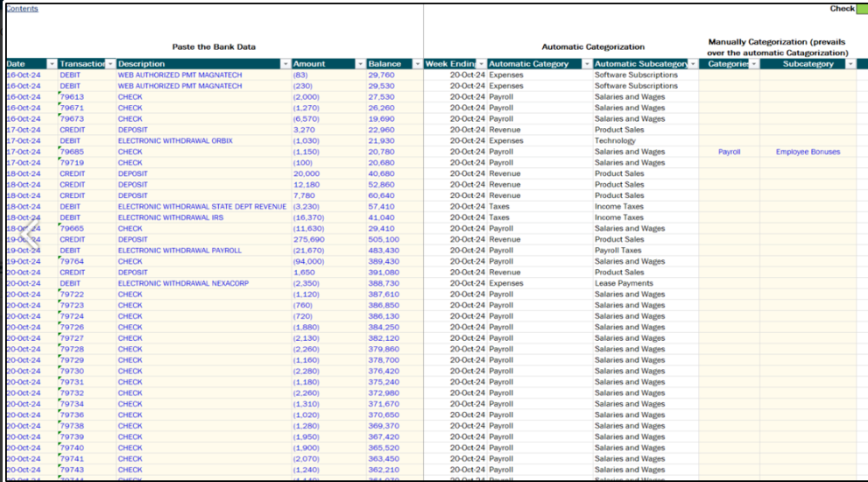Select the Employee Bonuses subcategory cell
The height and width of the screenshot is (482, 868).
807,152
